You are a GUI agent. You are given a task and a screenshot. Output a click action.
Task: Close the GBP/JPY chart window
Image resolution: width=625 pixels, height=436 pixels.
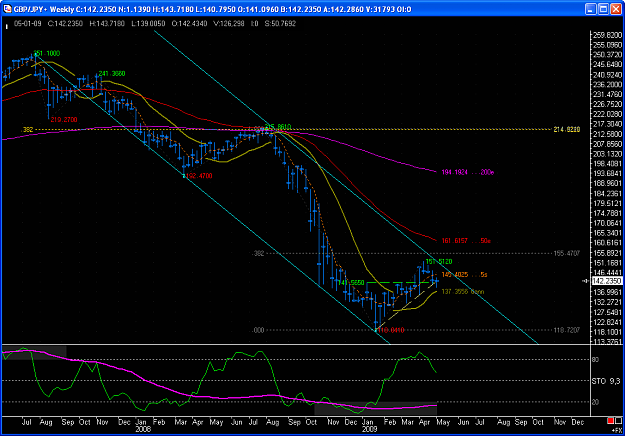point(616,9)
